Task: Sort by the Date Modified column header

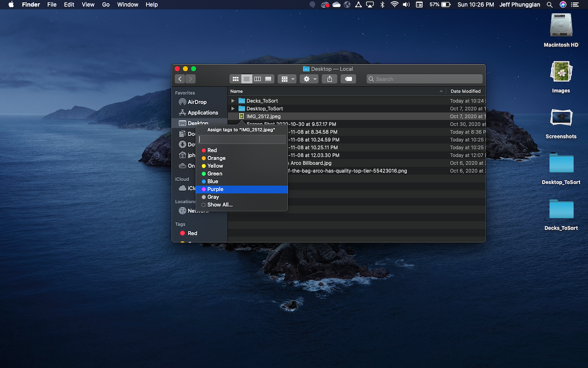Action: pyautogui.click(x=465, y=91)
